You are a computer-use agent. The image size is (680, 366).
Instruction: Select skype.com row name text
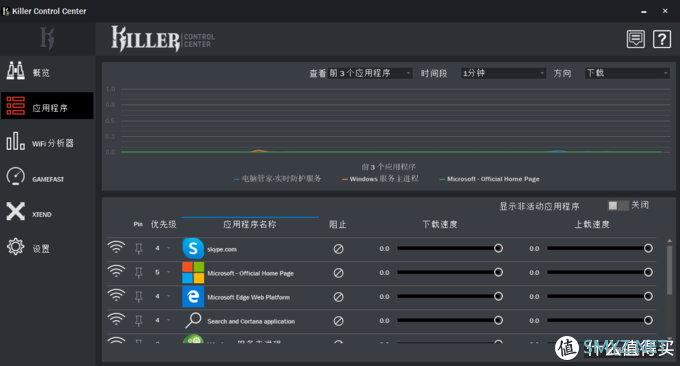point(222,249)
